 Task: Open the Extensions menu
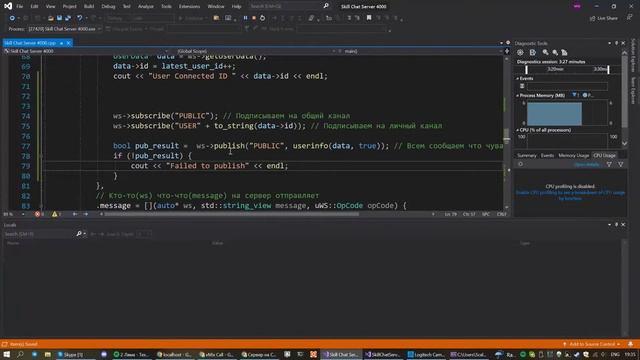point(189,7)
